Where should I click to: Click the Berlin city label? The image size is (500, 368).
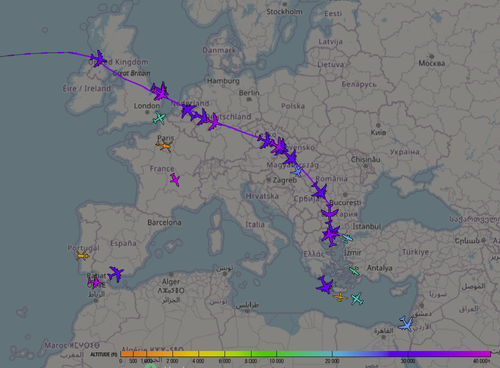(x=249, y=93)
